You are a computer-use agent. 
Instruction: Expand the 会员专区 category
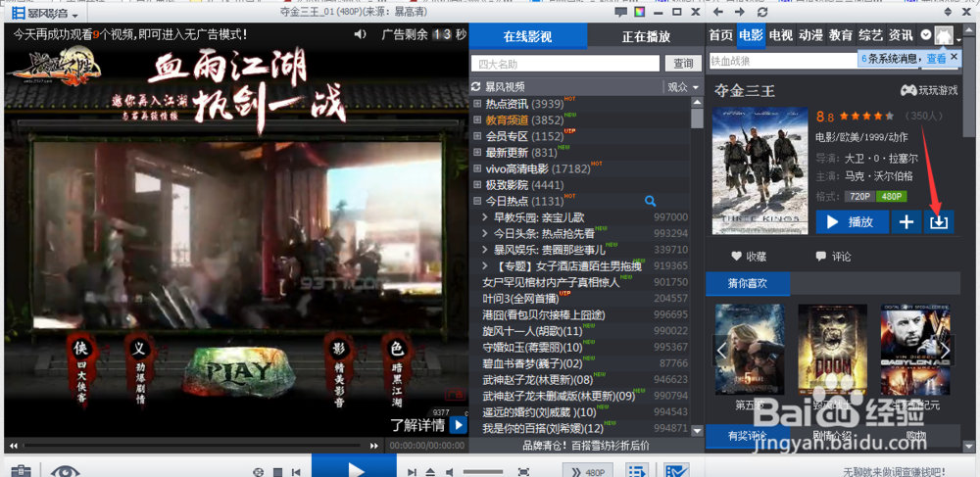click(x=477, y=135)
